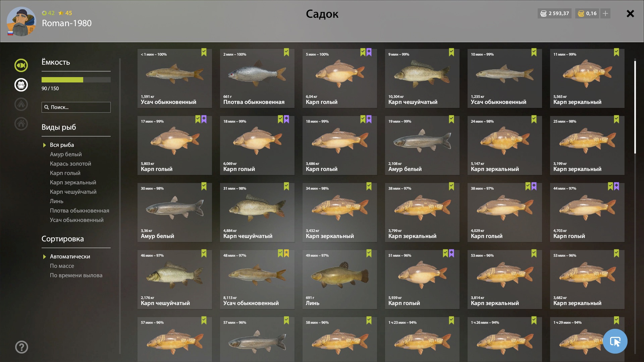Screen dimensions: 644x362
Task: Click the Поиск search field
Action: pyautogui.click(x=76, y=107)
